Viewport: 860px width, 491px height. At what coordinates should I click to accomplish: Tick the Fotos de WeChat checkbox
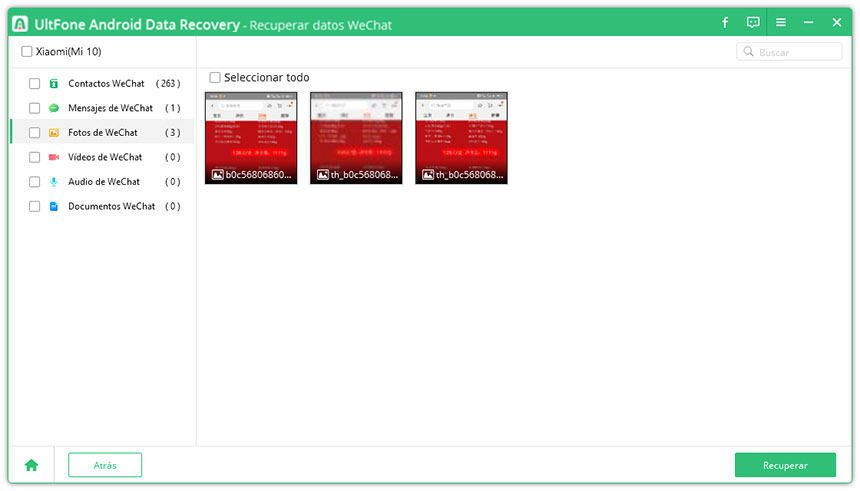point(35,133)
